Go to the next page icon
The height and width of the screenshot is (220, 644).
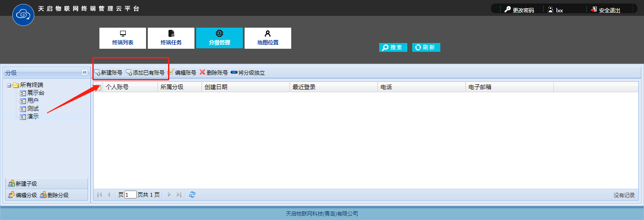click(169, 195)
